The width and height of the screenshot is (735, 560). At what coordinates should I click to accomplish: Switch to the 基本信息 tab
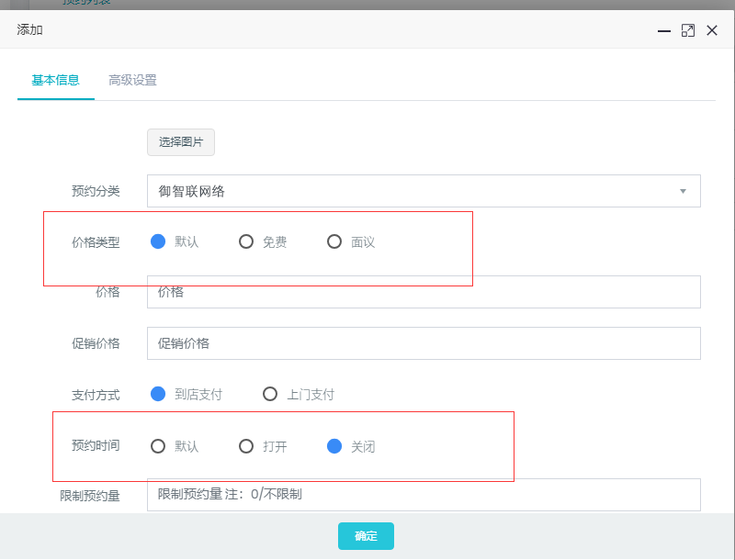[55, 80]
